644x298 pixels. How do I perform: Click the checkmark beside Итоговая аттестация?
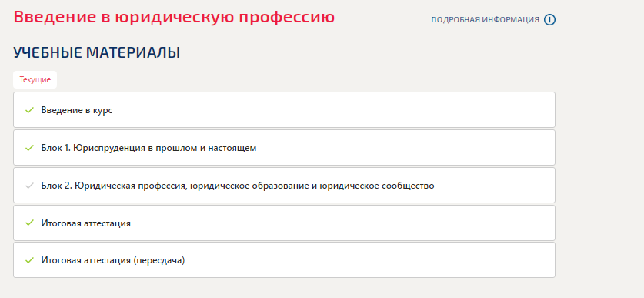click(x=29, y=223)
